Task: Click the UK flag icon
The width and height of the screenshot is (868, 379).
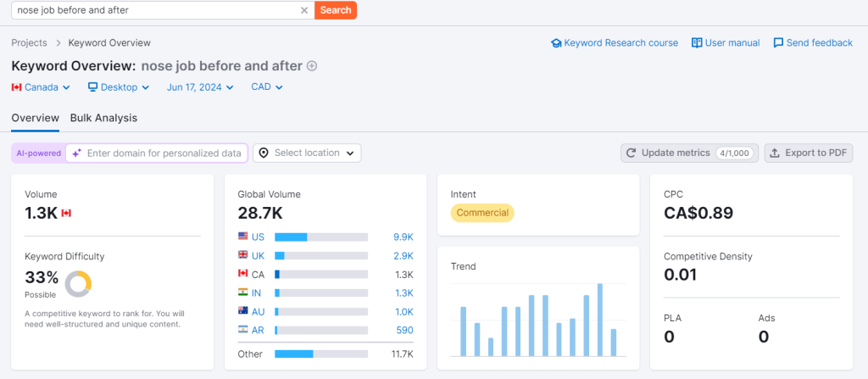Action: coord(243,255)
